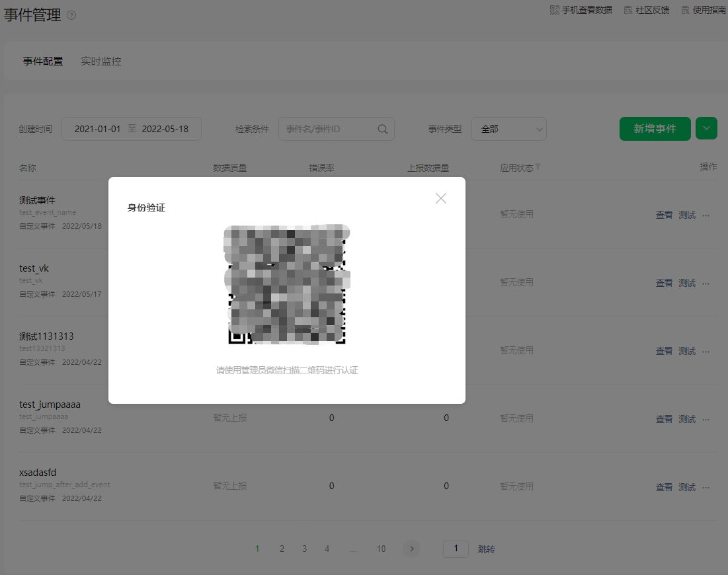Click 测试 for 测试事件 row
Image resolution: width=728 pixels, height=575 pixels.
click(687, 215)
